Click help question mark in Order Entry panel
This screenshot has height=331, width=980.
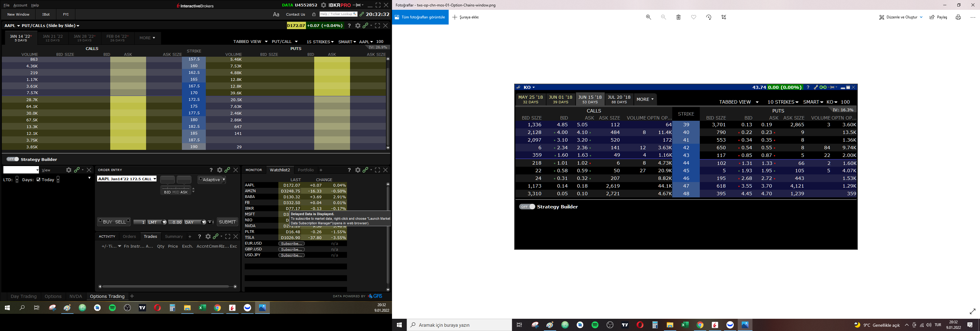pos(211,170)
